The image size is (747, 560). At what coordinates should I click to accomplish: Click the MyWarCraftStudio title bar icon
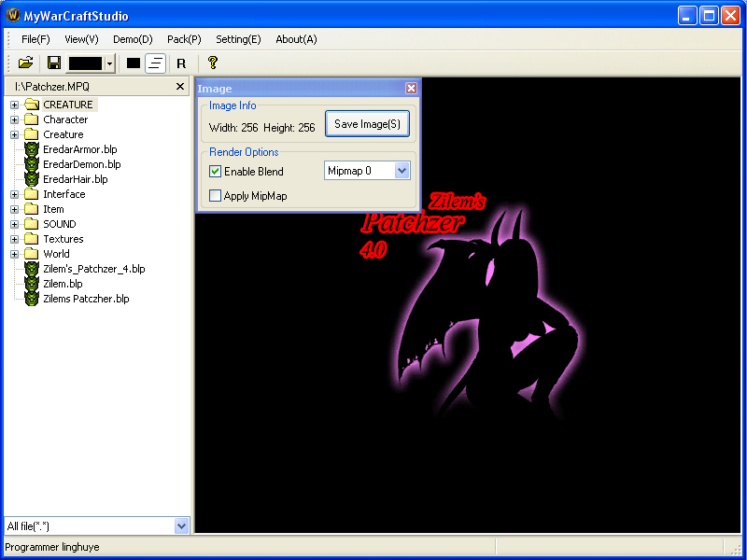click(x=13, y=15)
